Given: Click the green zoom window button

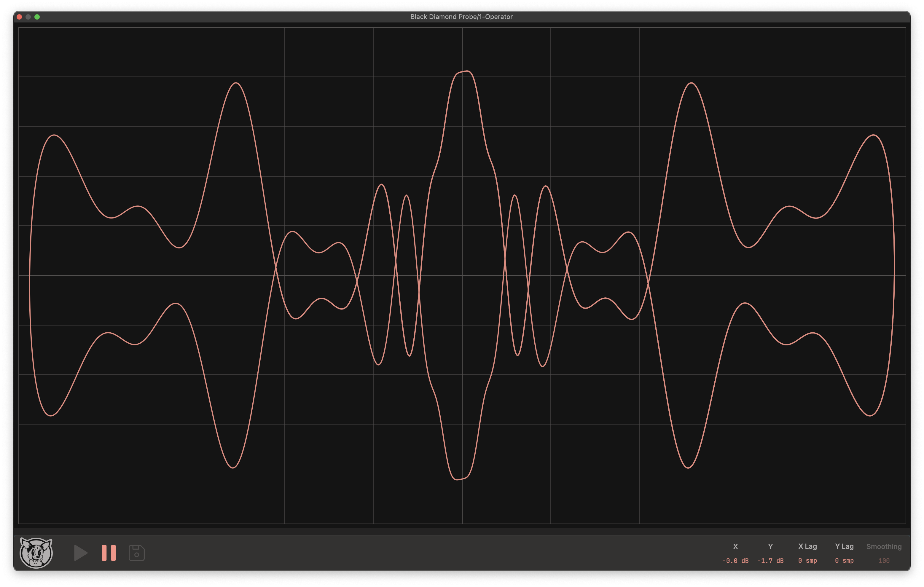Looking at the screenshot, I should click(x=37, y=17).
